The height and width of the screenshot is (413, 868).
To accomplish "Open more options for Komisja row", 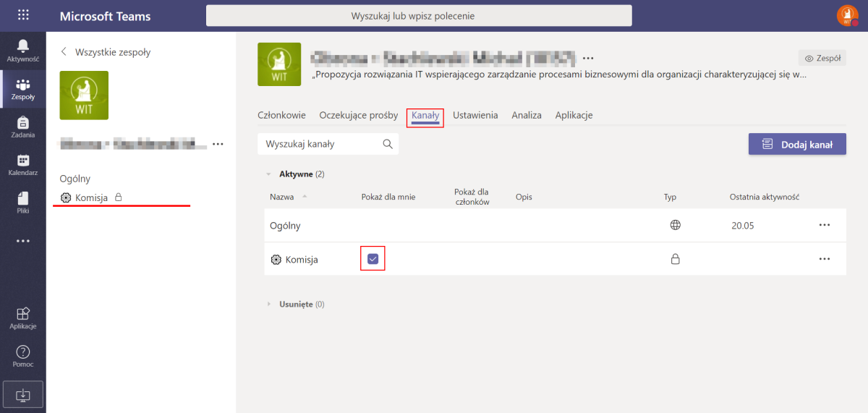I will [x=825, y=259].
